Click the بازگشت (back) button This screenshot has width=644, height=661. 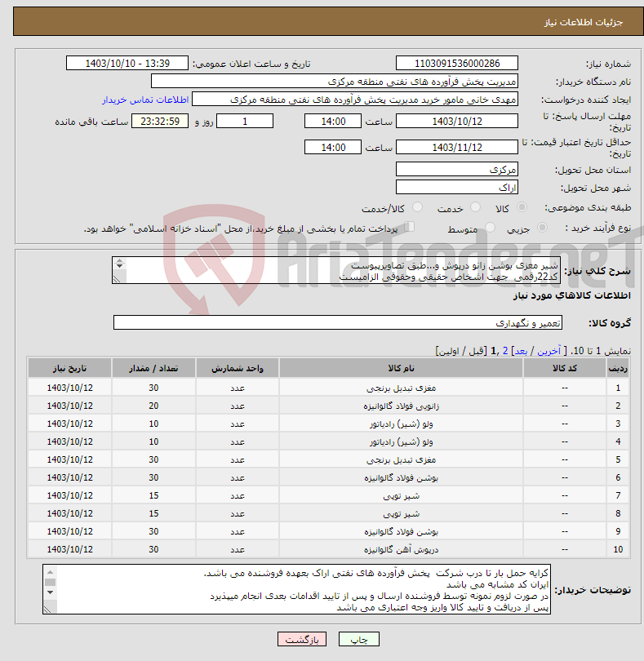coord(301,639)
